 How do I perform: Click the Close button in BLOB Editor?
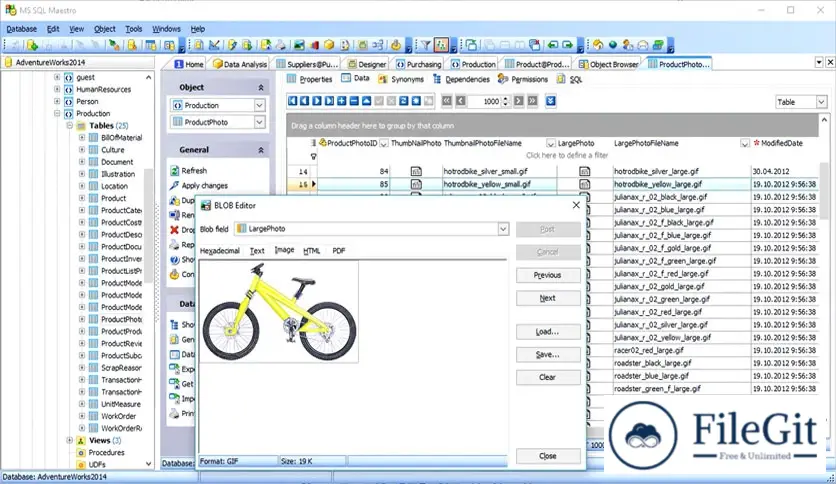pyautogui.click(x=548, y=456)
